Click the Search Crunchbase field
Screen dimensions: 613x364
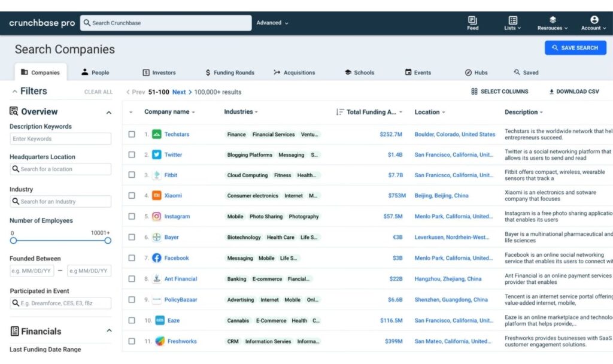166,23
